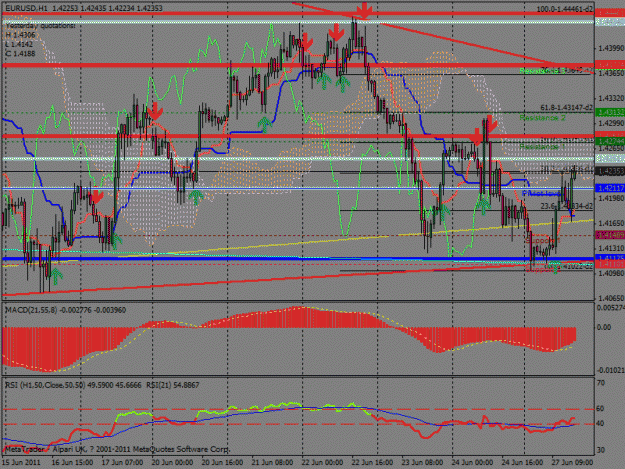Click the RSI scale value 60
Screen dimensions: 625x469
coord(601,409)
